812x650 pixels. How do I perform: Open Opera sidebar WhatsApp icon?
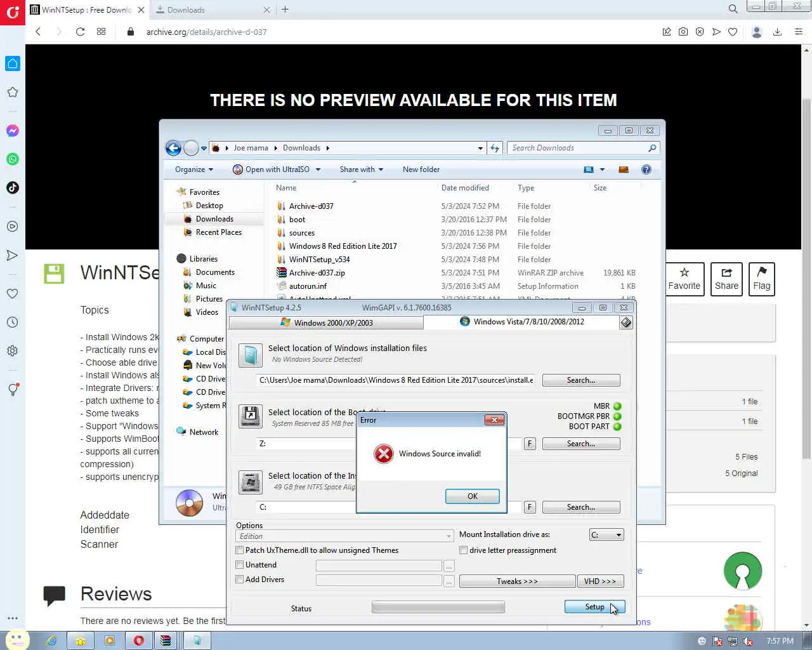coord(13,159)
